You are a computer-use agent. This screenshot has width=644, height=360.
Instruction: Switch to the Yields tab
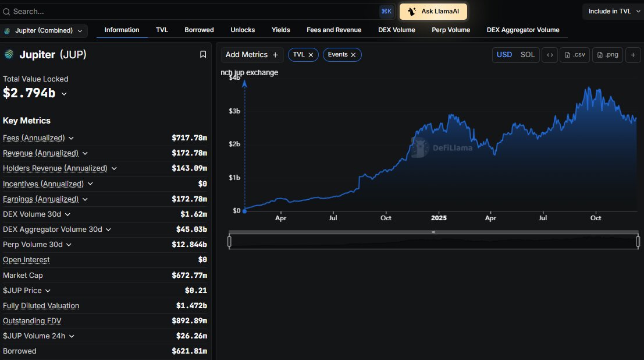pos(280,30)
